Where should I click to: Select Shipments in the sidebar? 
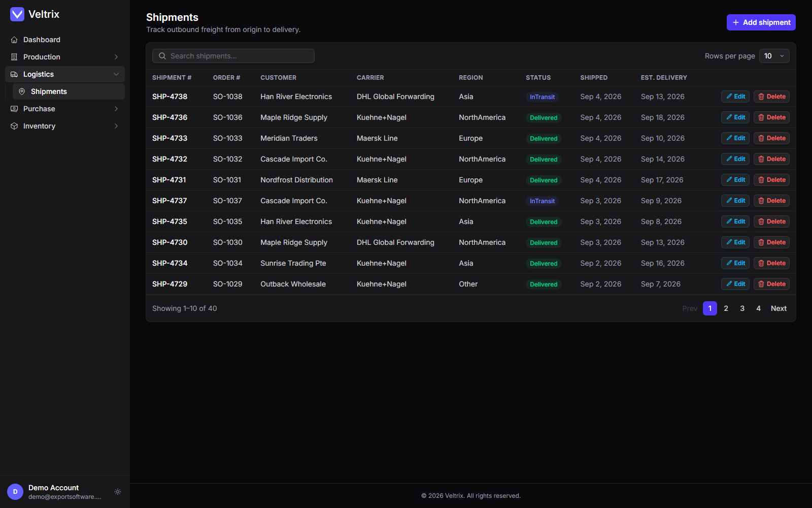(x=69, y=91)
